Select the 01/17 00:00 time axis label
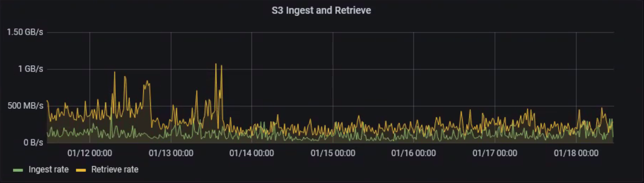644x183 pixels. (x=495, y=153)
